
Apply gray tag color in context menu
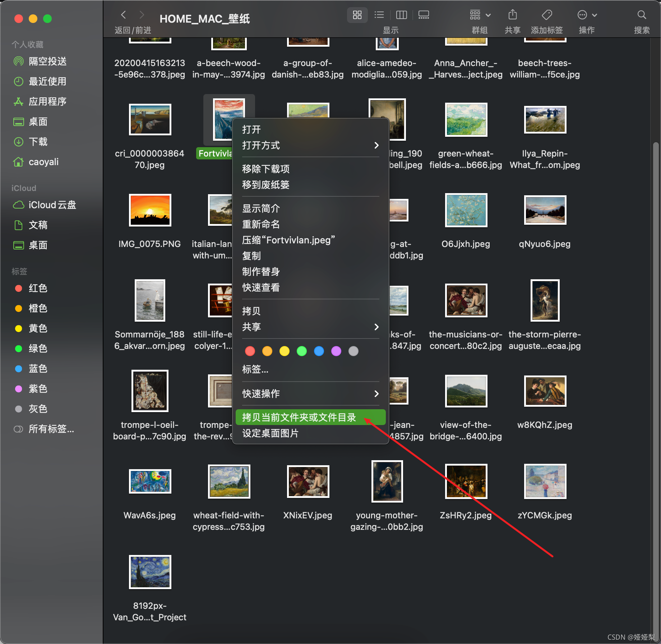[x=353, y=351]
